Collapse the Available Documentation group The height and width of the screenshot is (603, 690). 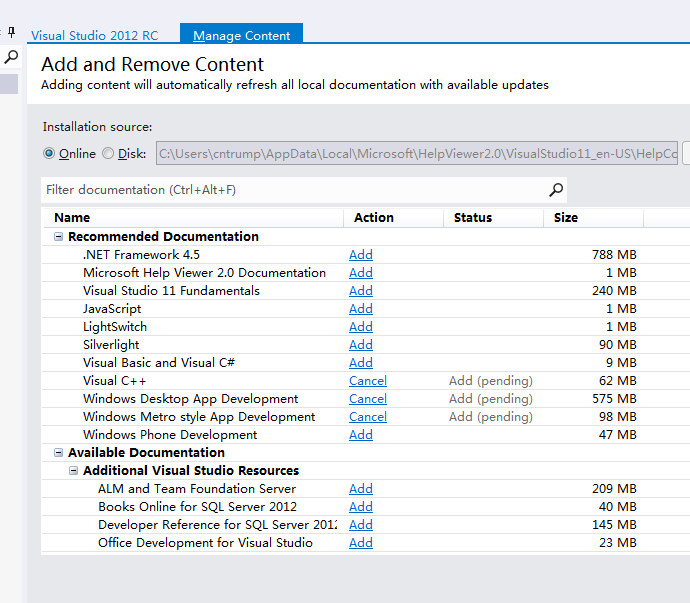(58, 452)
